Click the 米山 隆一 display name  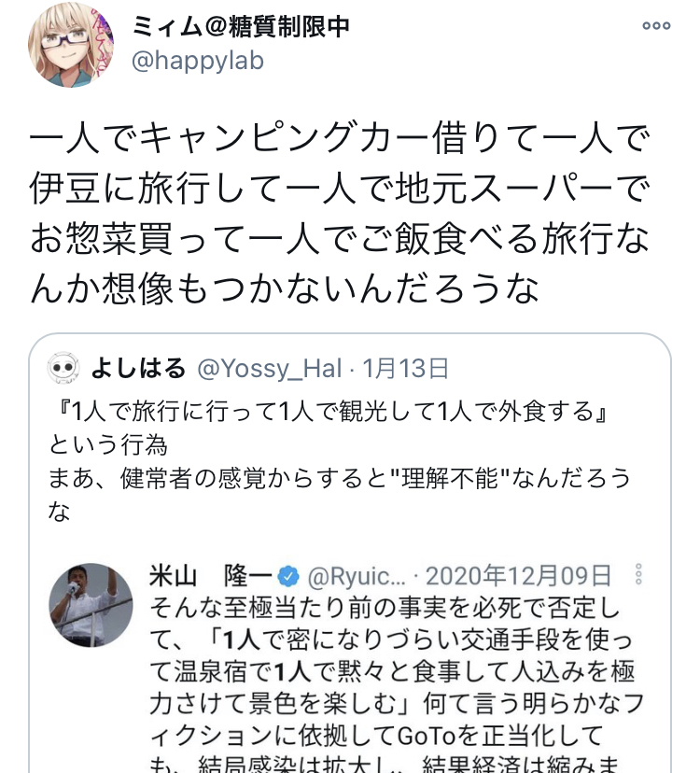click(211, 576)
